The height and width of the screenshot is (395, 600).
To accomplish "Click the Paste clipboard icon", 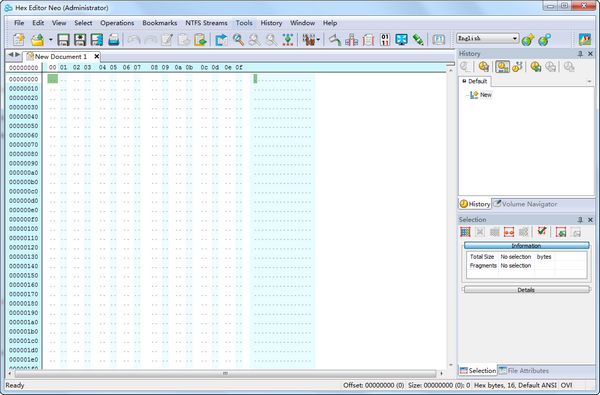I will click(200, 39).
